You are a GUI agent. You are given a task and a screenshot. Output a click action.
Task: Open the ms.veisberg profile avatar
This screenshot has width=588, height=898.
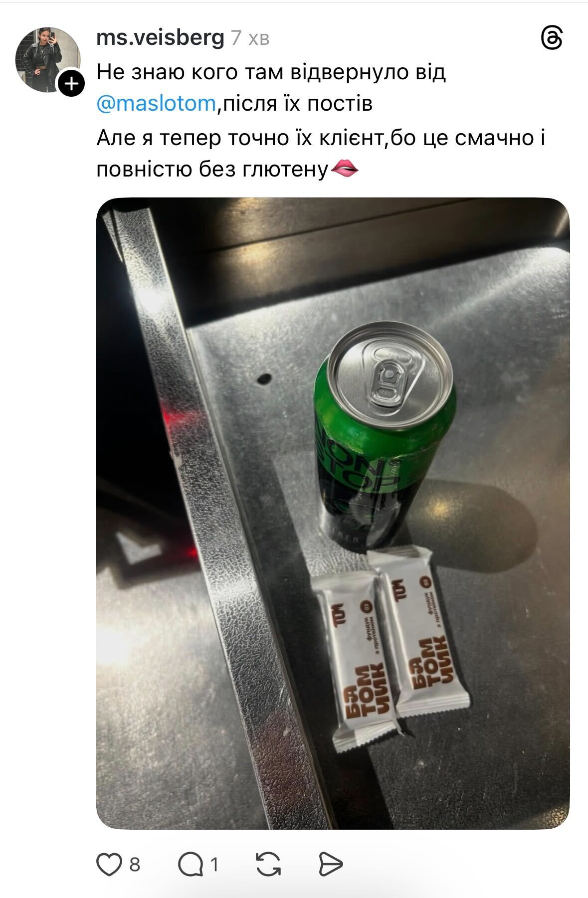click(x=48, y=60)
